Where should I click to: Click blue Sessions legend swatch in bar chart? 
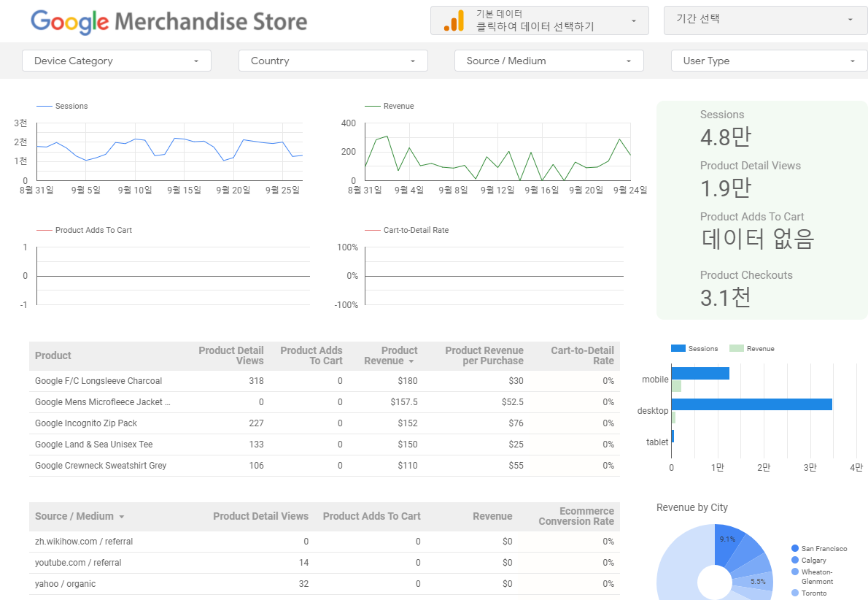click(x=678, y=348)
